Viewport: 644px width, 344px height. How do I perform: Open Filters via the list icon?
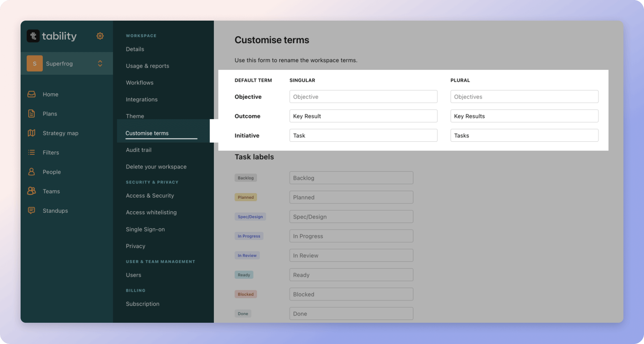pos(32,152)
